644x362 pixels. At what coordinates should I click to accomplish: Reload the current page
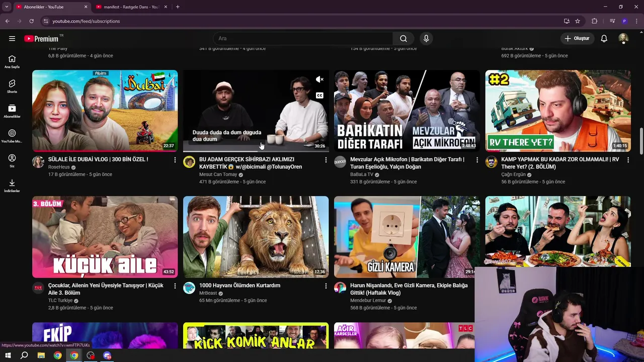click(31, 21)
